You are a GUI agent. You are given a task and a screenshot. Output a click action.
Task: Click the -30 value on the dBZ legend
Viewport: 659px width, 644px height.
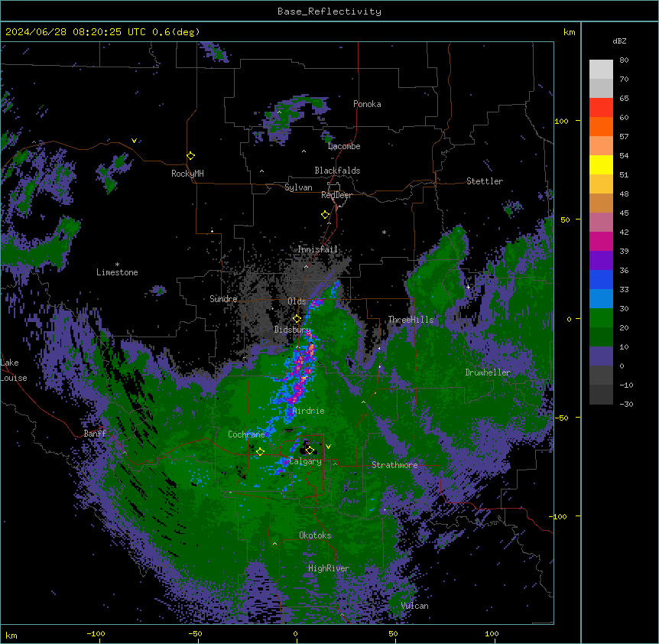click(x=626, y=404)
